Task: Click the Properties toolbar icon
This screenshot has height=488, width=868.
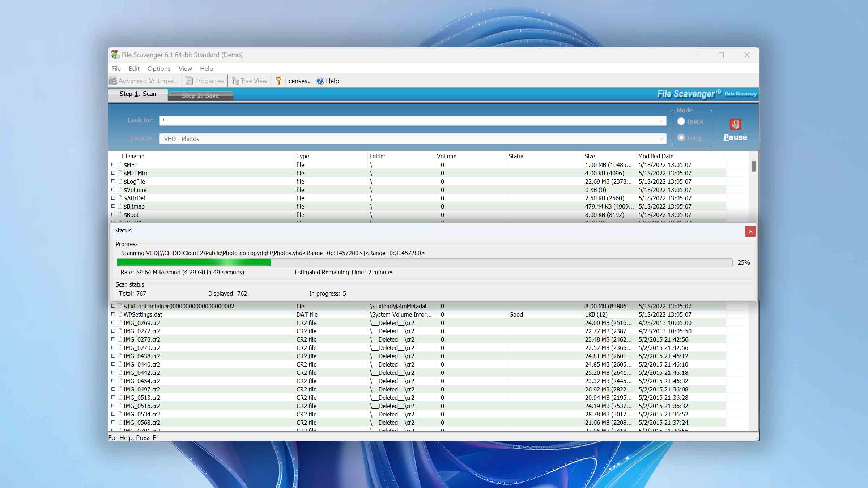Action: 189,81
